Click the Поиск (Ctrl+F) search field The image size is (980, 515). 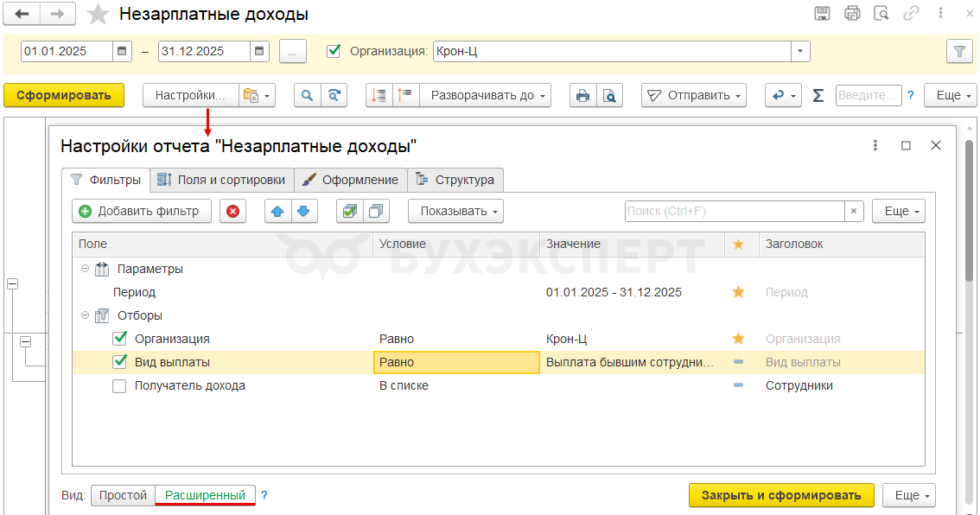[x=733, y=211]
